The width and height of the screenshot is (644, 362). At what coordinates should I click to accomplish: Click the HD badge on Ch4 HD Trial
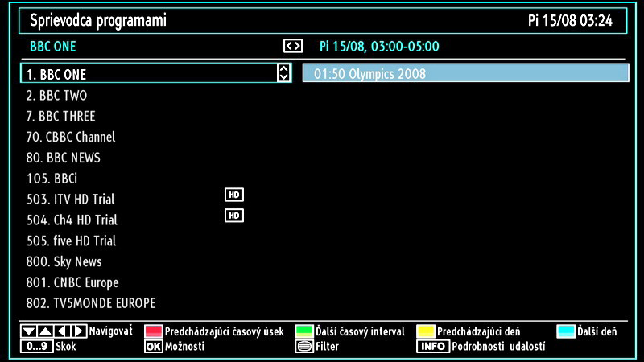234,216
